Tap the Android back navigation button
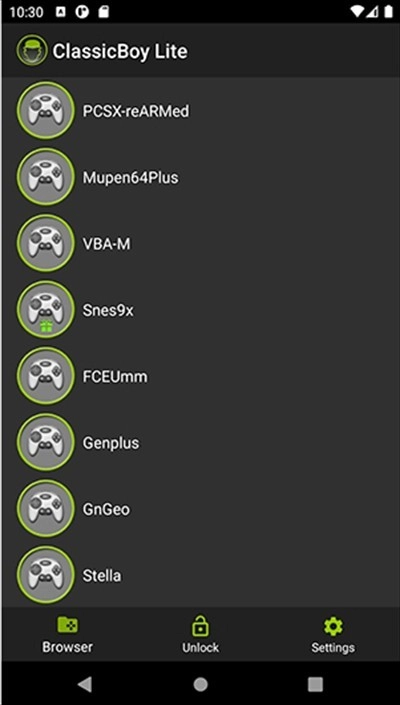 pos(84,684)
